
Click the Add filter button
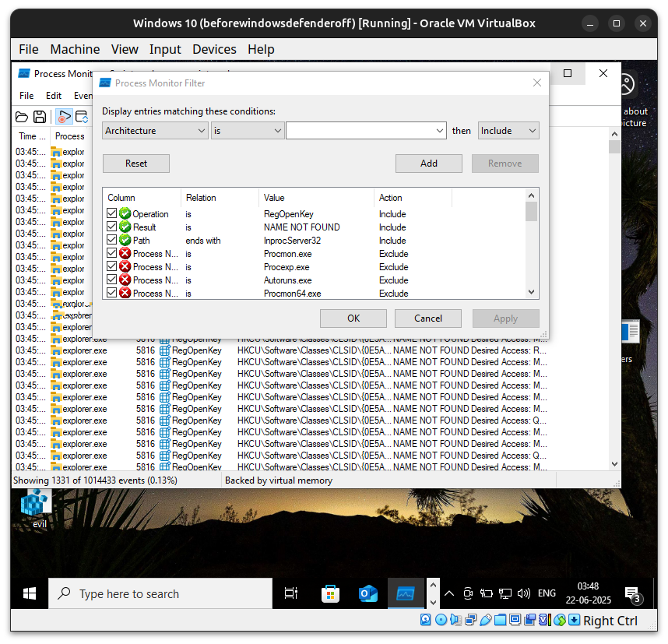click(x=428, y=164)
